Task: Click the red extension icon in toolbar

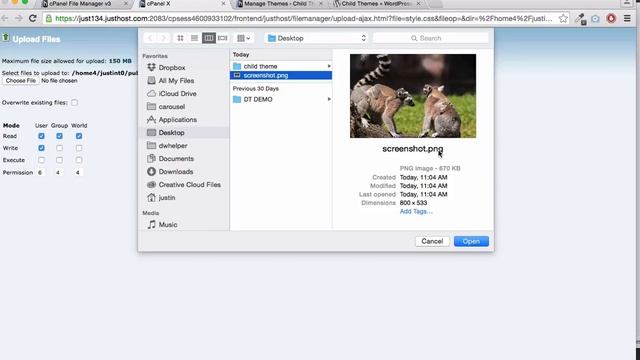Action: tap(611, 18)
